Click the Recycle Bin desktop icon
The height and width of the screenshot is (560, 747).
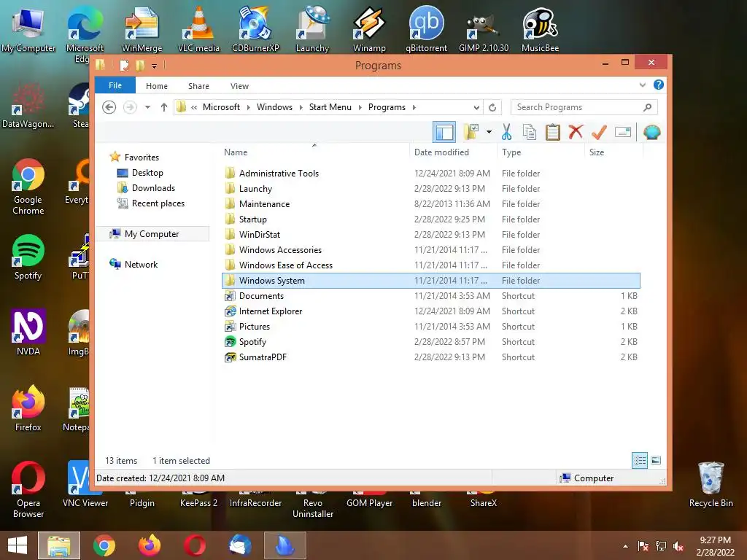coord(711,484)
